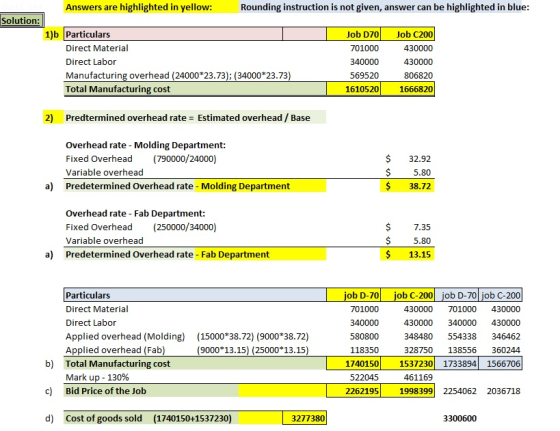Screen dimensions: 560x431
Task: Click the 'Answers are highlighted in yellow:' cell
Action: click(x=151, y=7)
